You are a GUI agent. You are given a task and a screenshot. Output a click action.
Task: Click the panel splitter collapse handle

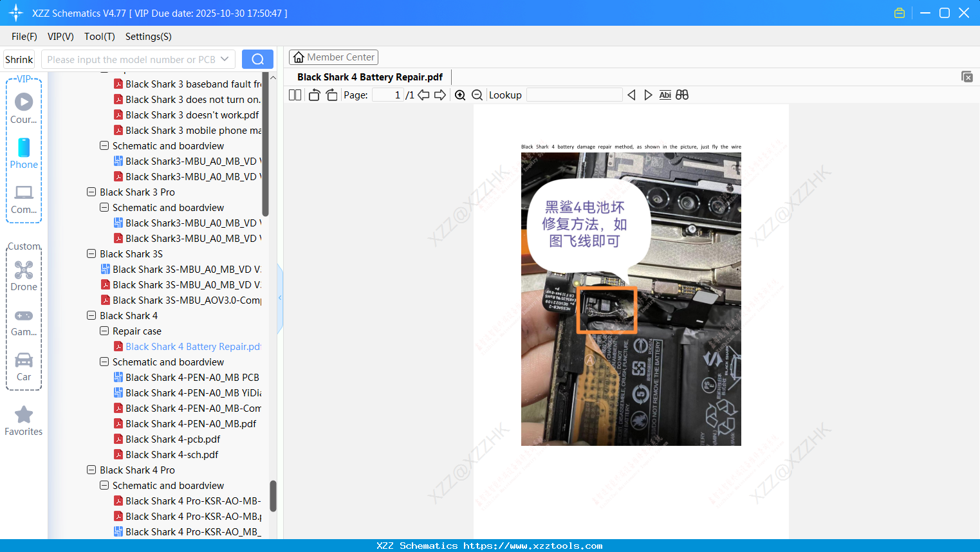pos(280,298)
